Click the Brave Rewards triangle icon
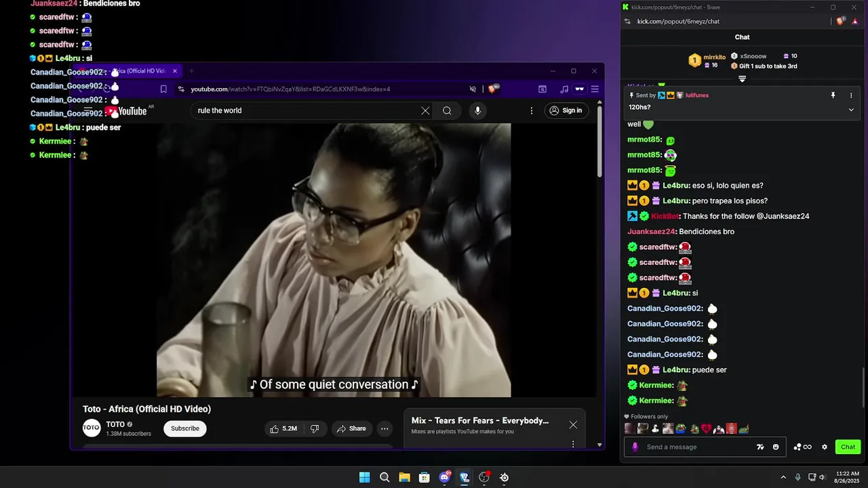This screenshot has width=868, height=488. [x=855, y=22]
